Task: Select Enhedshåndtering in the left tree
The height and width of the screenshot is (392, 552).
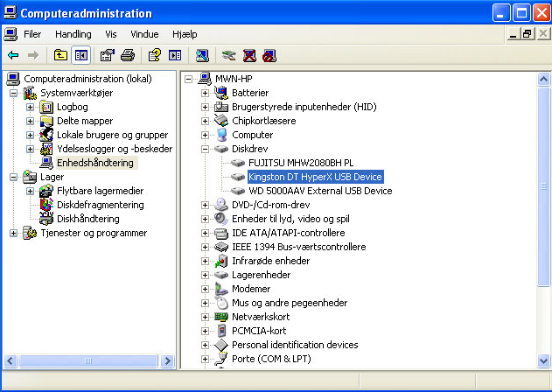Action: 95,163
